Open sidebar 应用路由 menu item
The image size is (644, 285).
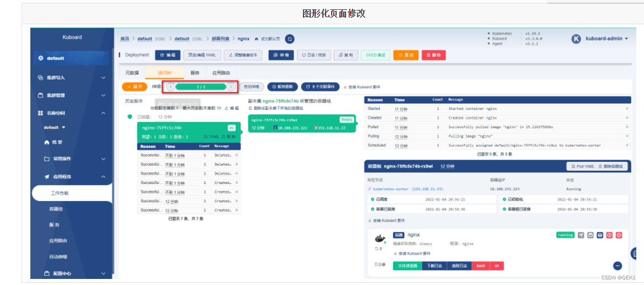click(57, 241)
